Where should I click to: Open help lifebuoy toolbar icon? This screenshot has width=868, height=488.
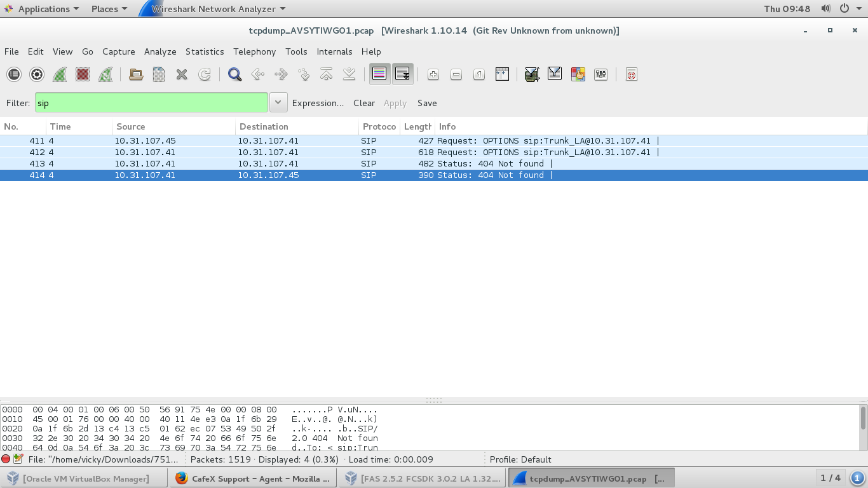pyautogui.click(x=632, y=74)
